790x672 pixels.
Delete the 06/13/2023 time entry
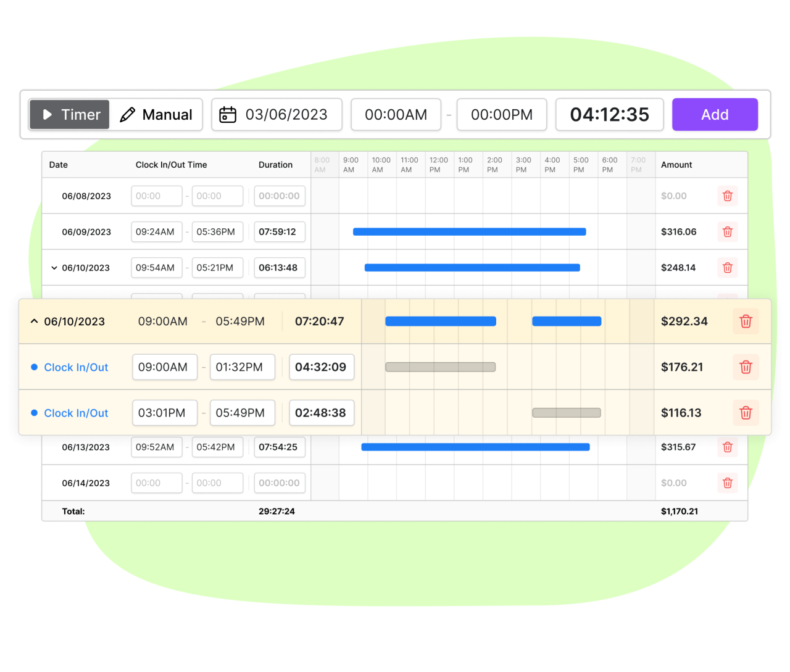click(728, 447)
